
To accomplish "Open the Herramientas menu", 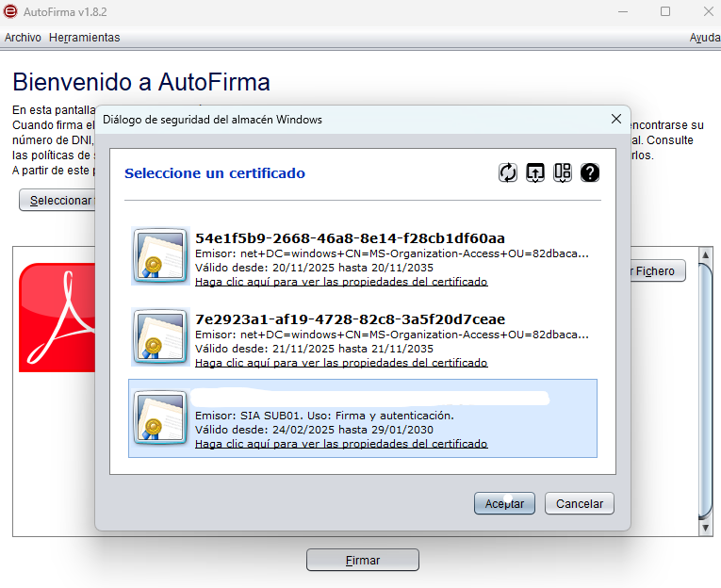I will click(x=84, y=38).
